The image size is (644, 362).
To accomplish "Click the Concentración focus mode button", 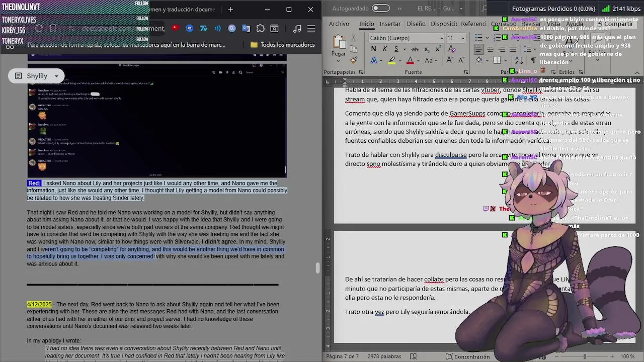I will [468, 356].
